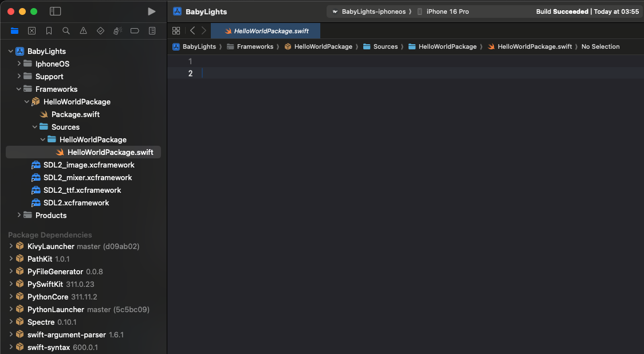Open Frameworks in the jump bar
Viewport: 644px width, 354px height.
tap(250, 46)
